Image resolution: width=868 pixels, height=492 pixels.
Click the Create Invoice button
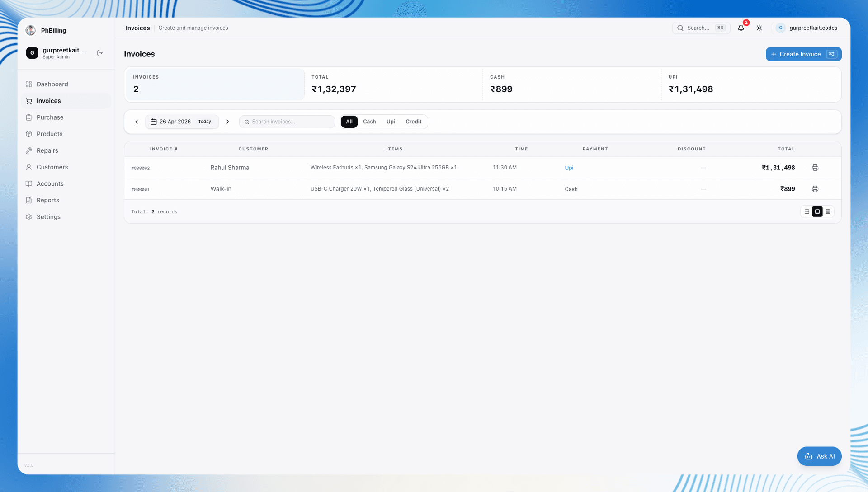click(803, 54)
